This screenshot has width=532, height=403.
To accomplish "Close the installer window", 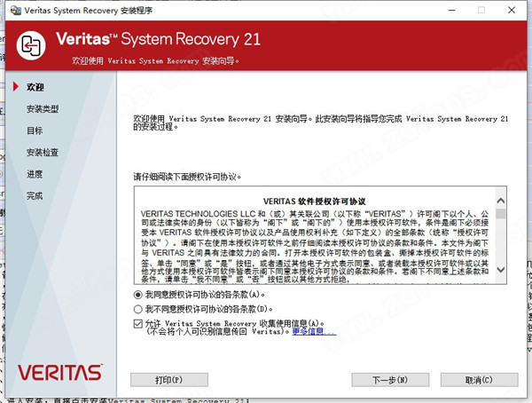I will [512, 10].
